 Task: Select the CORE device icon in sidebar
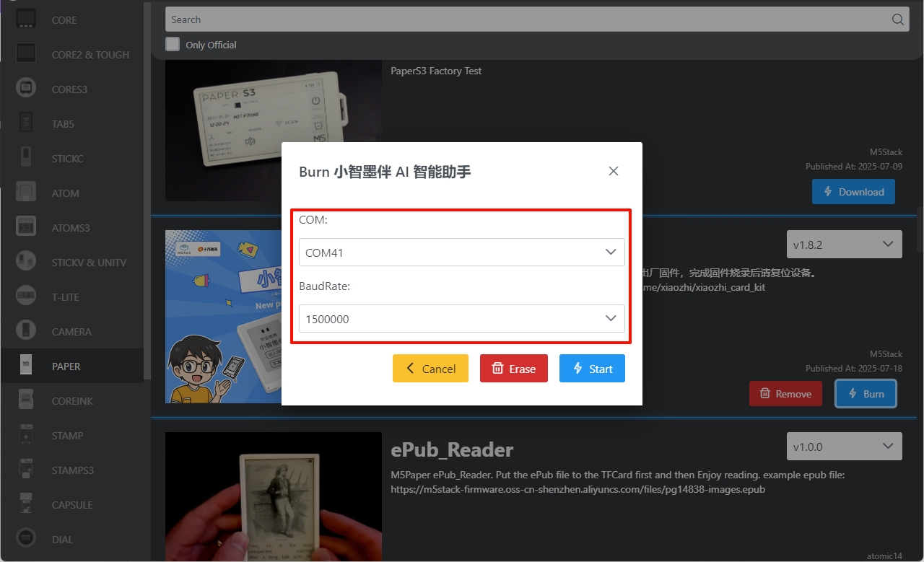(26, 19)
